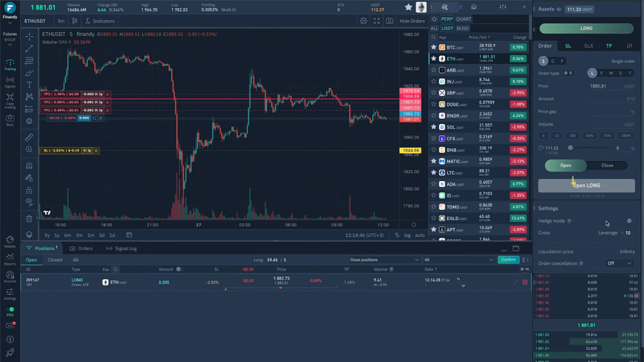The width and height of the screenshot is (644, 362).
Task: Click Hide Orders on chart toolbar
Action: pyautogui.click(x=412, y=21)
